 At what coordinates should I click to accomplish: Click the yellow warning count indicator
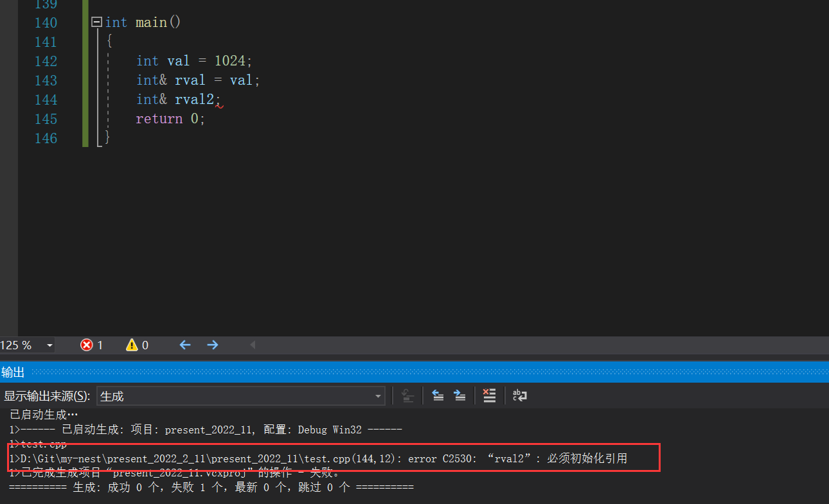[137, 345]
